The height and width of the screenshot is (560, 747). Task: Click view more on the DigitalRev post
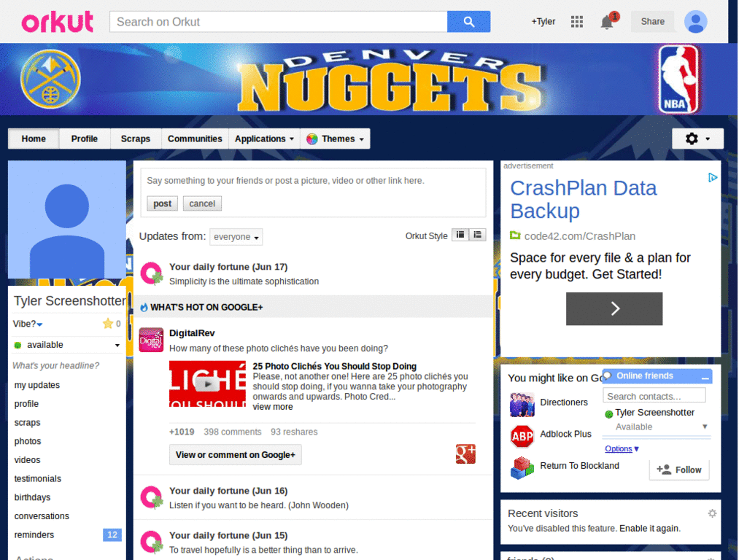click(273, 407)
